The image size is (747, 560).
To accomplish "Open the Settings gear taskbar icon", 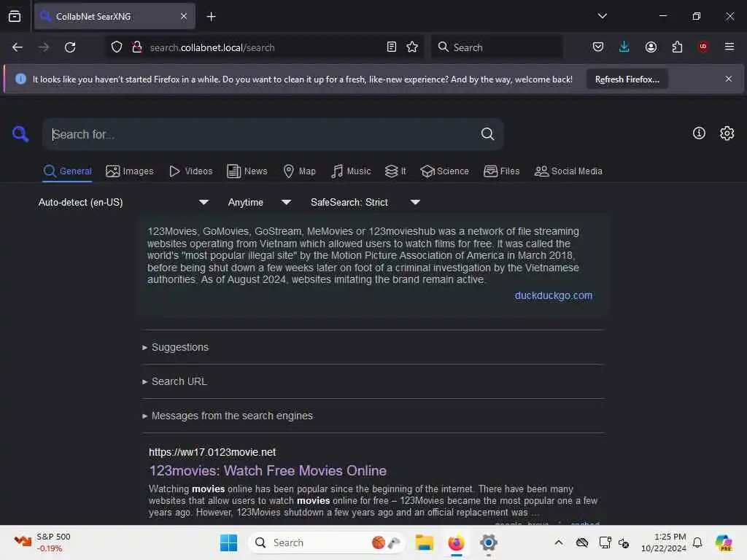I will click(x=488, y=542).
